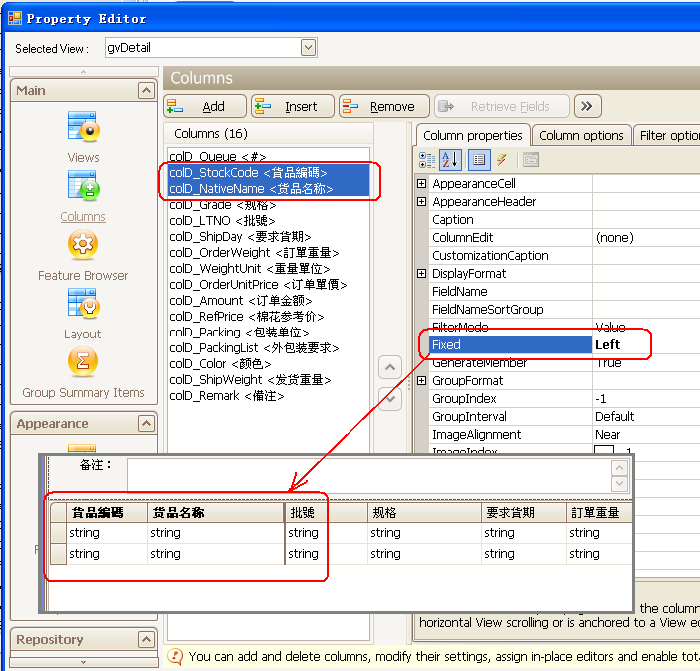The image size is (700, 671).
Task: Expand the AppearanceCell property node
Action: pyautogui.click(x=422, y=184)
